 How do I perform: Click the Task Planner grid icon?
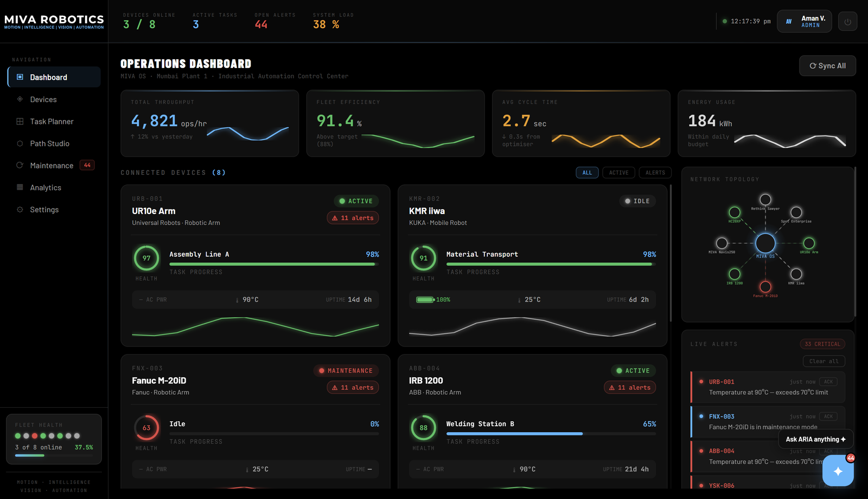coord(20,122)
